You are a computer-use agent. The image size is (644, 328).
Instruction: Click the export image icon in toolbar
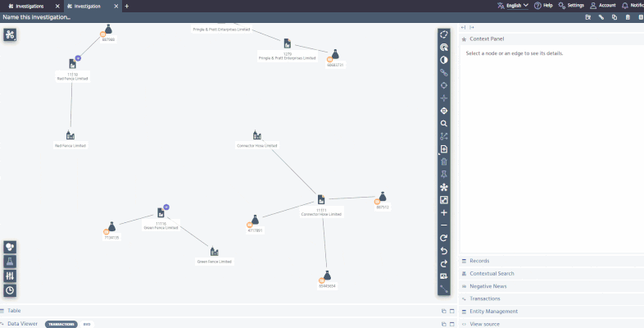443,276
